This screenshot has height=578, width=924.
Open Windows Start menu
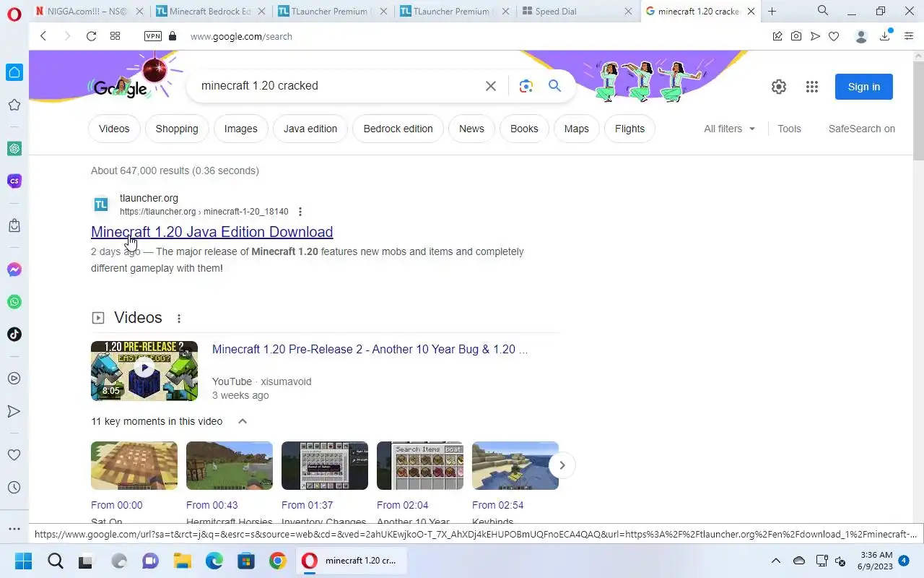tap(23, 561)
